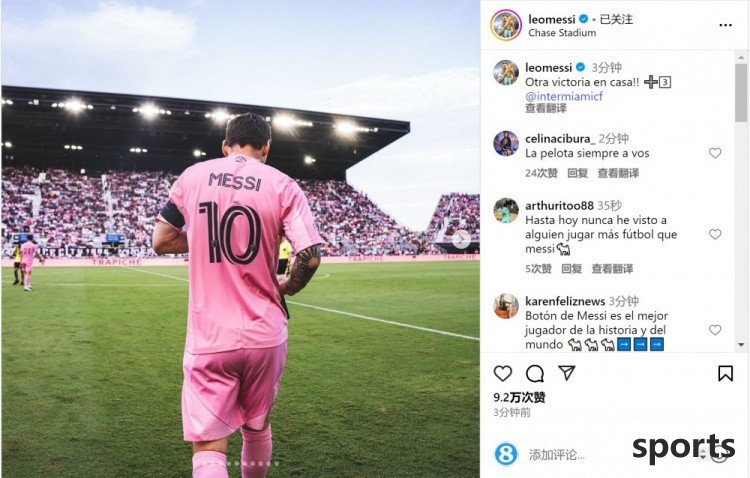Like the post with heart icon
The image size is (750, 478).
pos(503,373)
